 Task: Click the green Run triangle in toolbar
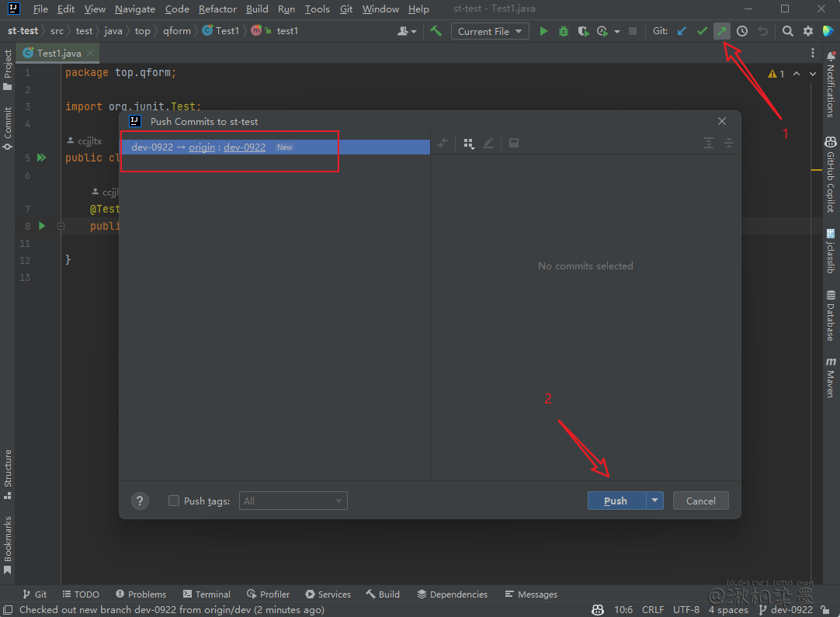click(543, 31)
